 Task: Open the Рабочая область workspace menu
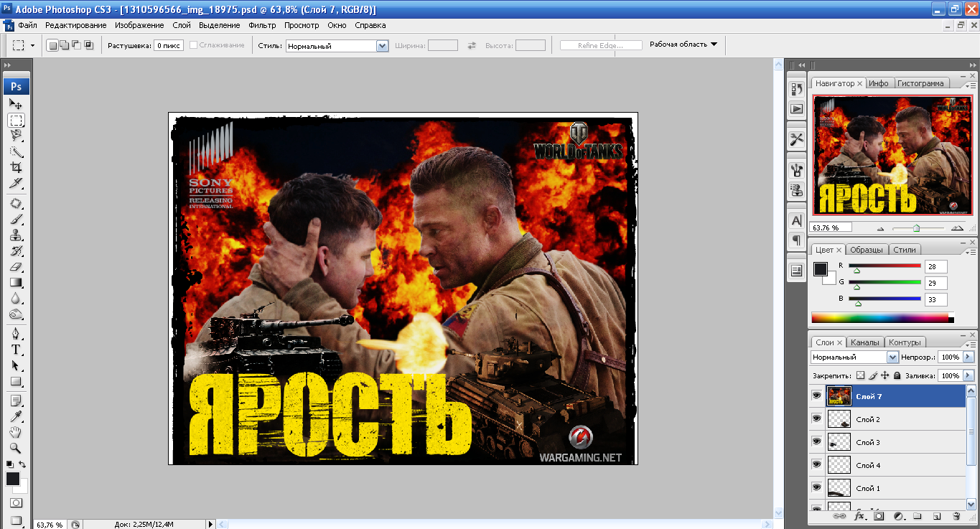683,45
